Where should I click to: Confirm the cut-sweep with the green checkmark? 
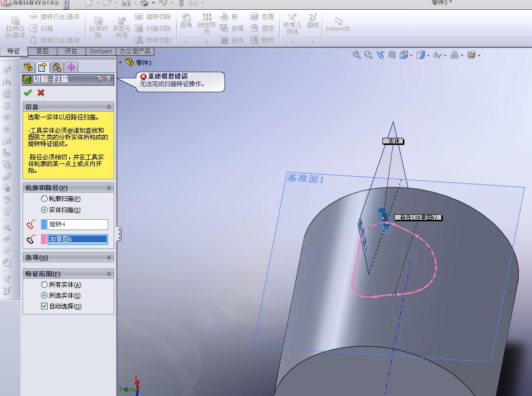(x=28, y=93)
